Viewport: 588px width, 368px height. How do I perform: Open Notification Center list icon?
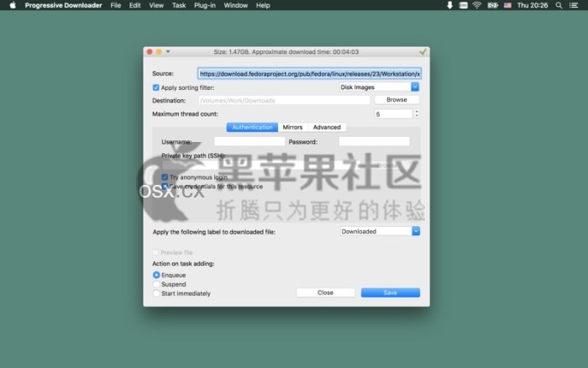(574, 5)
